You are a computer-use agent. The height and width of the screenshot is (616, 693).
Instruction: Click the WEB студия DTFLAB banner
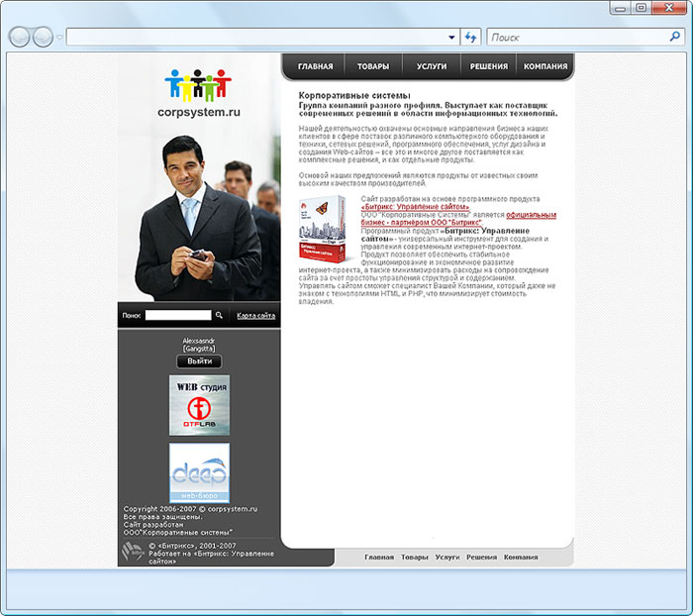pyautogui.click(x=199, y=405)
